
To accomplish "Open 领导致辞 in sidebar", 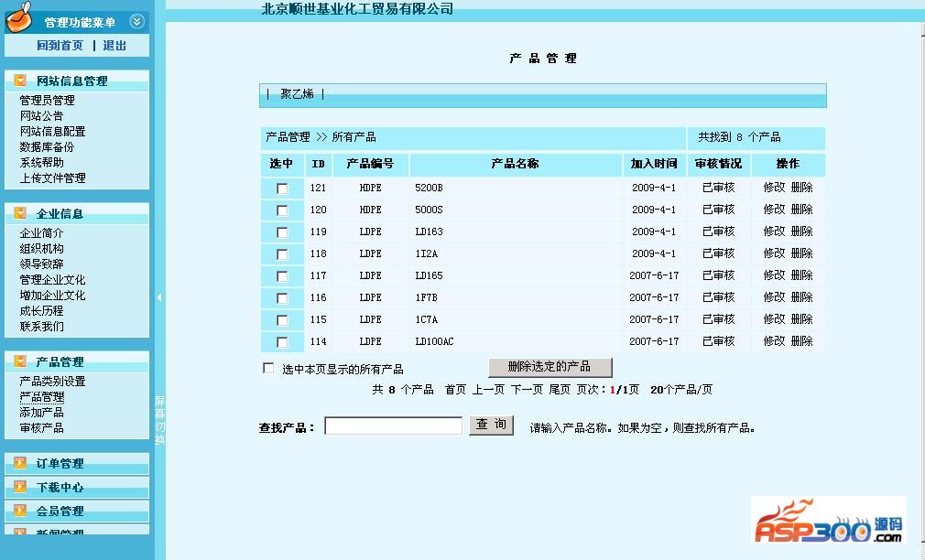I will 41,264.
